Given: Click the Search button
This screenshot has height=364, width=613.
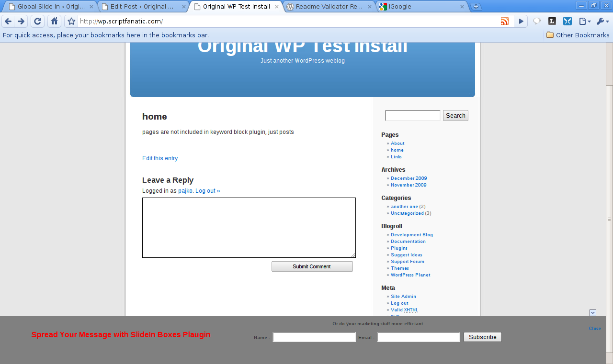Looking at the screenshot, I should tap(455, 115).
